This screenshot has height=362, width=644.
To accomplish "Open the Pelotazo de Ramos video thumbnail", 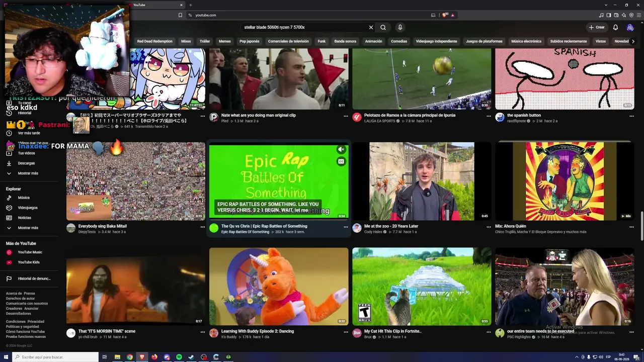I will [x=422, y=79].
